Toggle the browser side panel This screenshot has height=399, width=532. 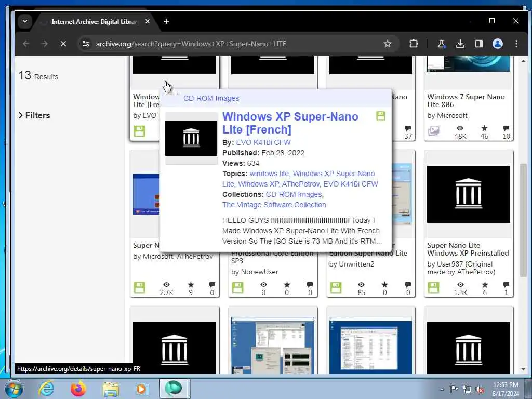(478, 44)
